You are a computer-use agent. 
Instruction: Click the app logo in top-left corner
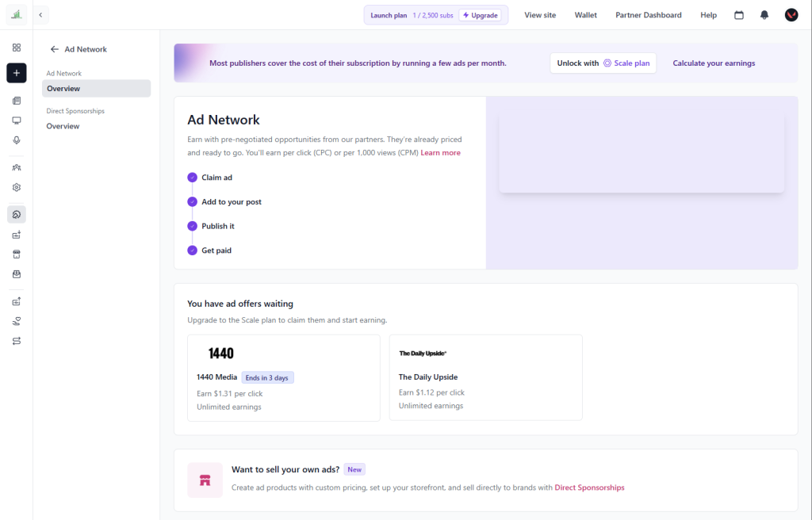point(17,14)
